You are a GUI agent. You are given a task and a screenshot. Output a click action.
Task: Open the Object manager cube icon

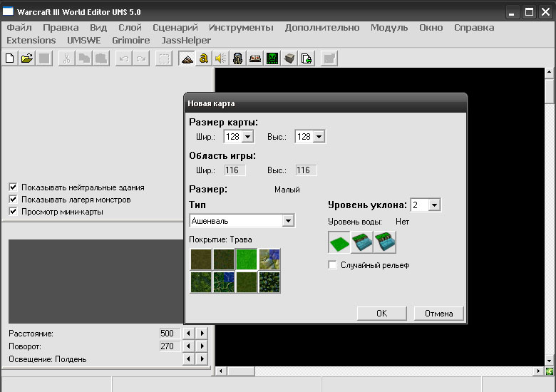(289, 58)
